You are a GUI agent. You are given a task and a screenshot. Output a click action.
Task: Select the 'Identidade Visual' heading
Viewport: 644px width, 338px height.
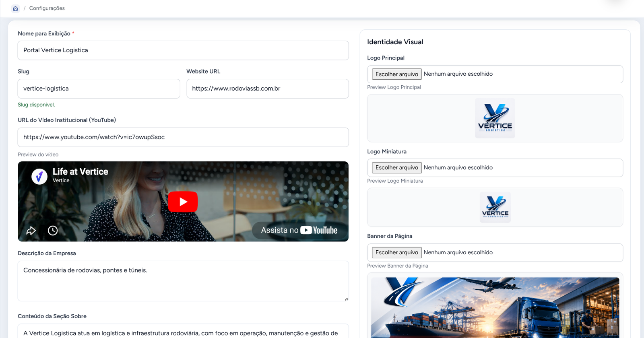tap(395, 42)
